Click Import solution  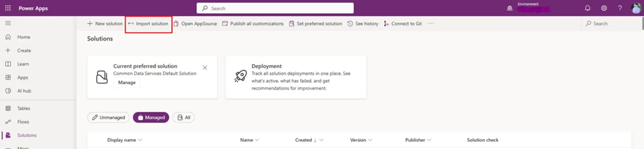click(x=148, y=24)
